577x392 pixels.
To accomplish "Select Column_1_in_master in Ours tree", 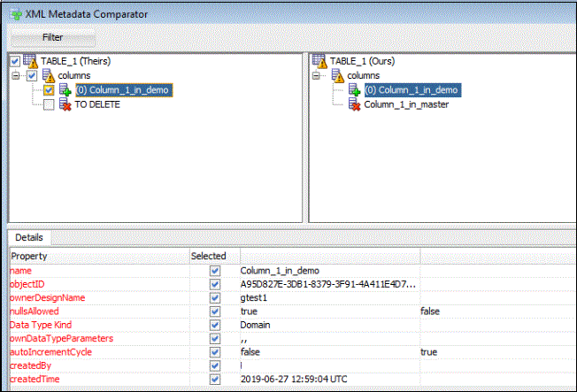I will (406, 104).
